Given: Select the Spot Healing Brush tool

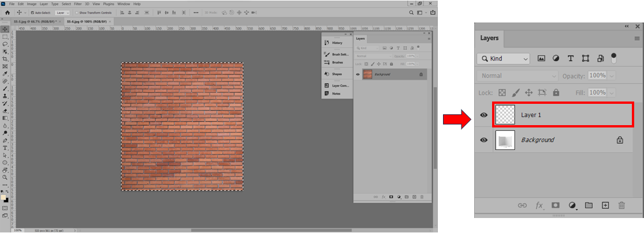Looking at the screenshot, I should [5, 81].
